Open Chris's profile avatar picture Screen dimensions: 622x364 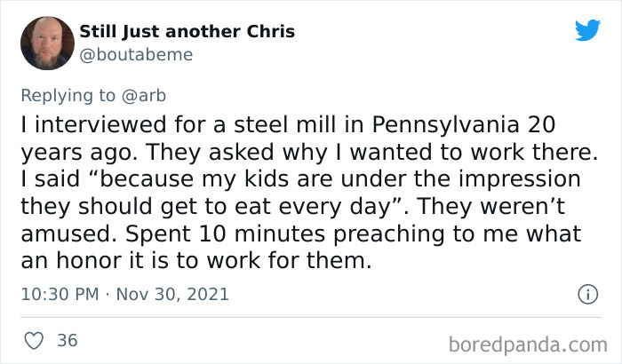click(43, 42)
